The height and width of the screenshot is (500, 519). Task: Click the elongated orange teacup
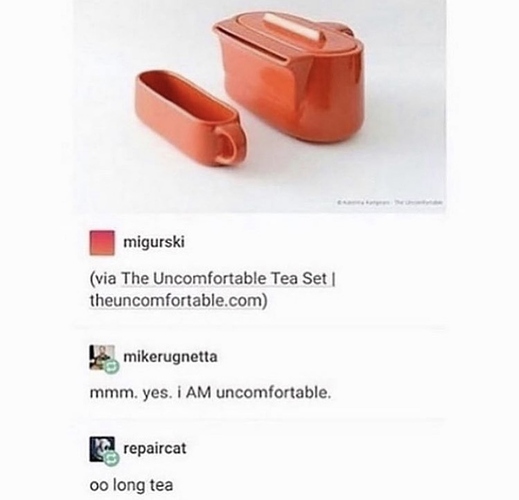coord(191,117)
